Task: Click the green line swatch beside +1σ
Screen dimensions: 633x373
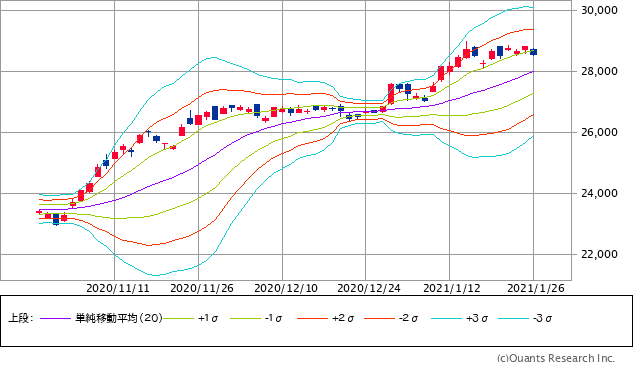Action: [x=179, y=319]
